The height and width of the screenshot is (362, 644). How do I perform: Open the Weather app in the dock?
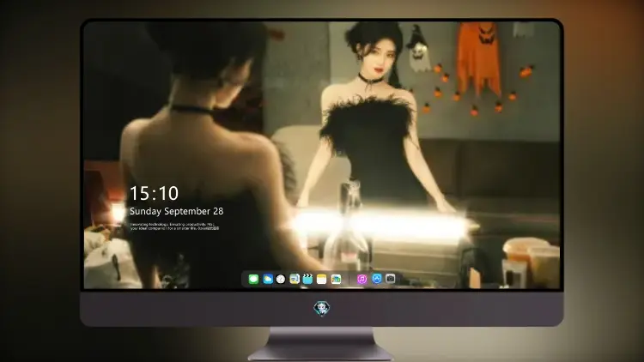(268, 279)
